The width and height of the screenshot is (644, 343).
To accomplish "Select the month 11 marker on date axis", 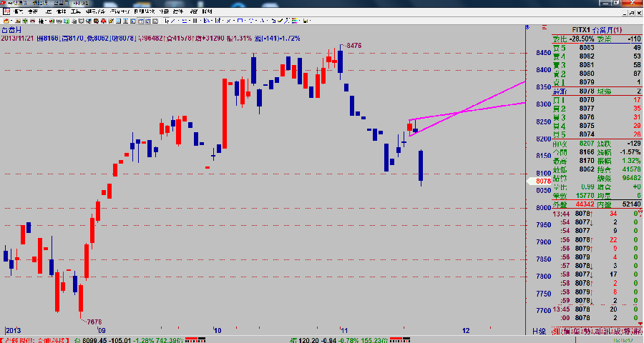I will tap(343, 331).
